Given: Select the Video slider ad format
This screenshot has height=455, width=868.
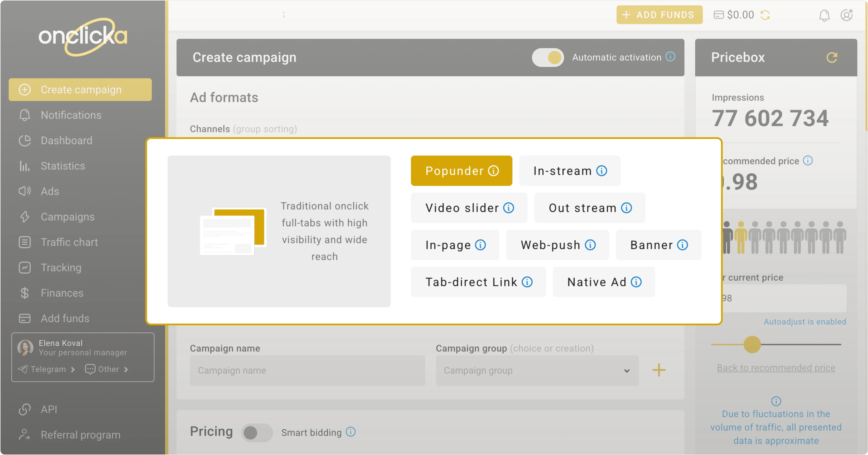Looking at the screenshot, I should point(462,208).
